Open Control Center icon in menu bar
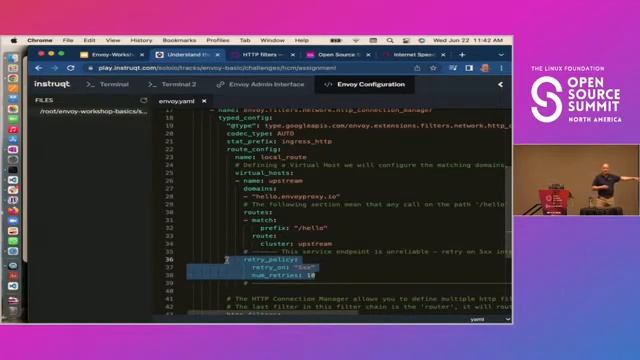 [x=406, y=40]
